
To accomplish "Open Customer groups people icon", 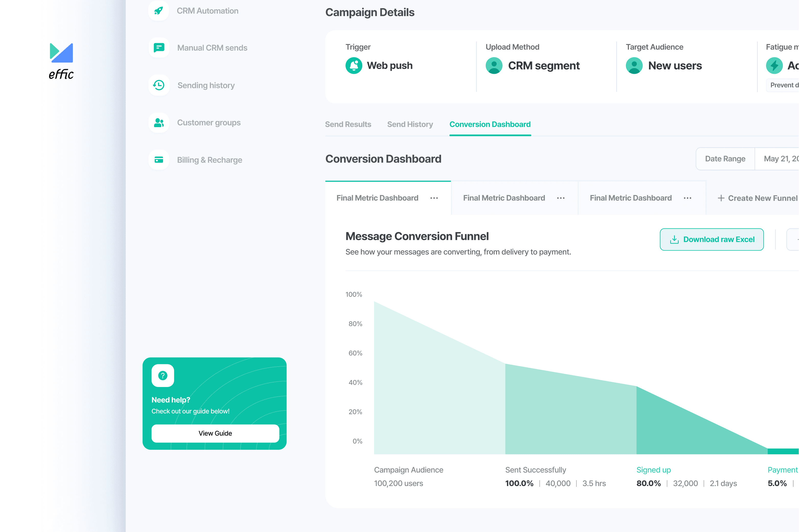I will tap(159, 123).
